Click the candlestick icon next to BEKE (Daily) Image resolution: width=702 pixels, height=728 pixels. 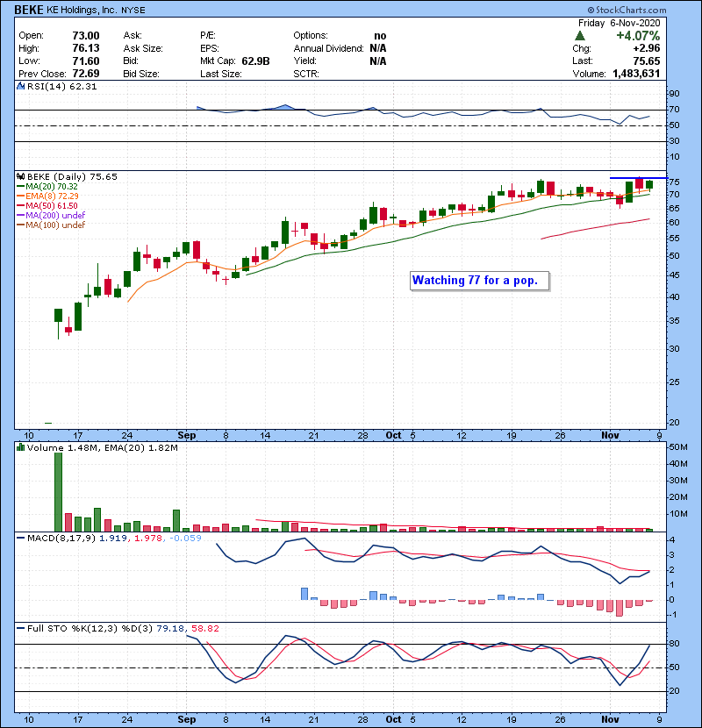(20, 177)
